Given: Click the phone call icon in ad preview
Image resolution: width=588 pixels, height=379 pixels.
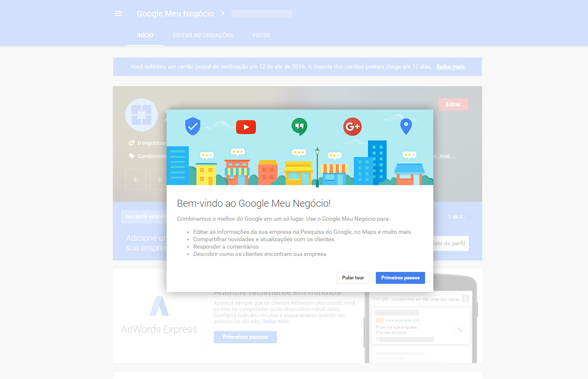Looking at the screenshot, I should [460, 330].
